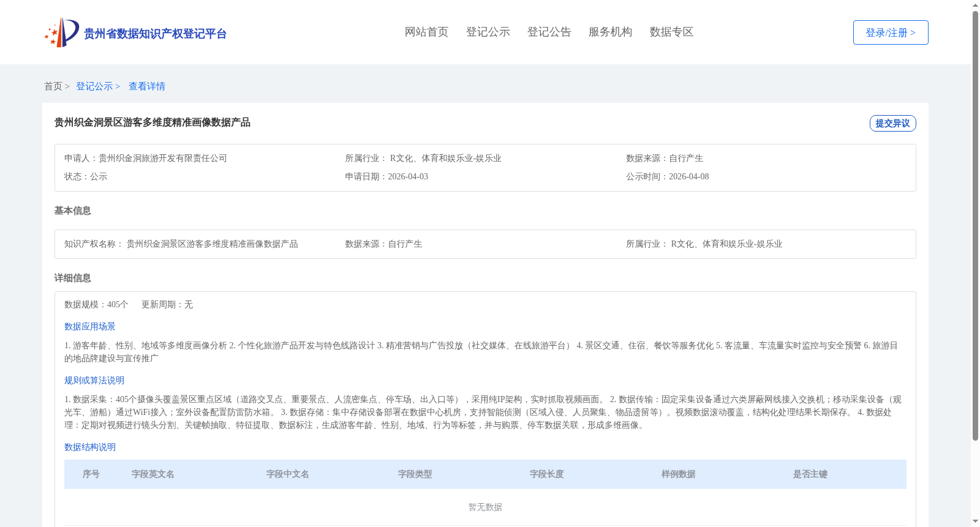Image resolution: width=980 pixels, height=527 pixels.
Task: Go to 登记公示 in the top navigation
Action: point(488,32)
